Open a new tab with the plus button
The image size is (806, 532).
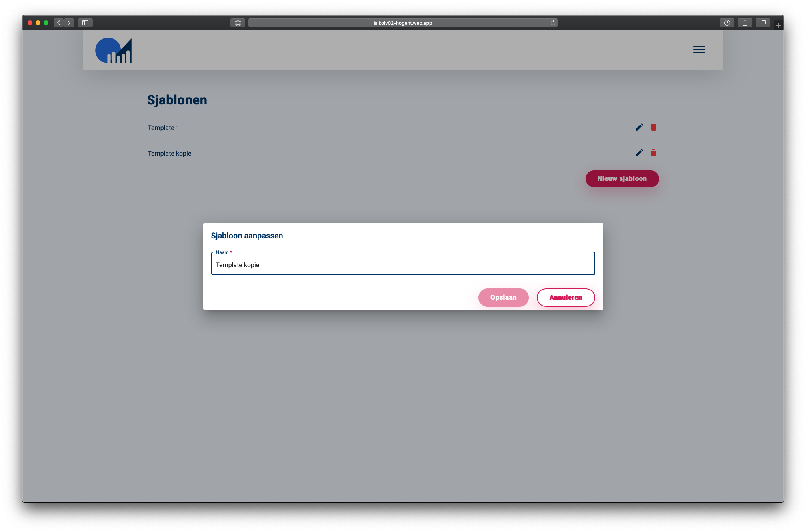coord(778,25)
